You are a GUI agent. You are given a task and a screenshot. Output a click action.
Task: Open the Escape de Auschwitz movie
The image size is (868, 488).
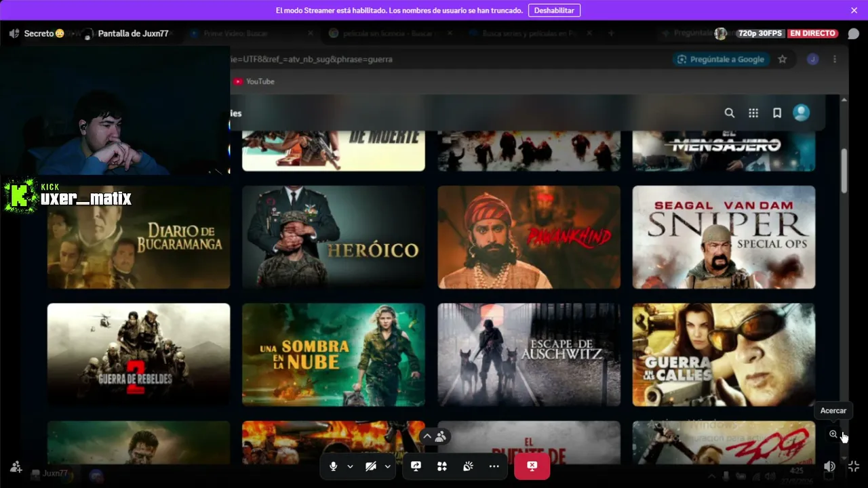point(529,354)
